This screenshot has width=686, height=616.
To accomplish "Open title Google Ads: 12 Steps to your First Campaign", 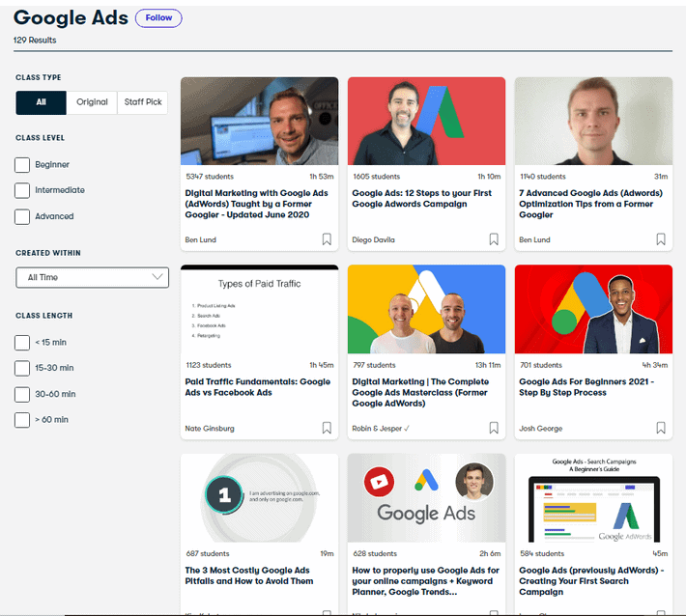I will (x=422, y=199).
